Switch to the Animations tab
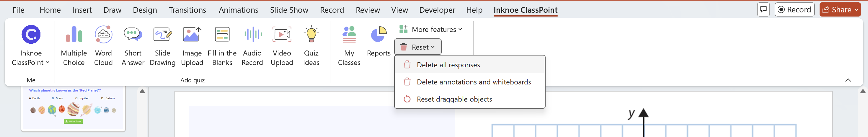The image size is (868, 137). pyautogui.click(x=238, y=10)
